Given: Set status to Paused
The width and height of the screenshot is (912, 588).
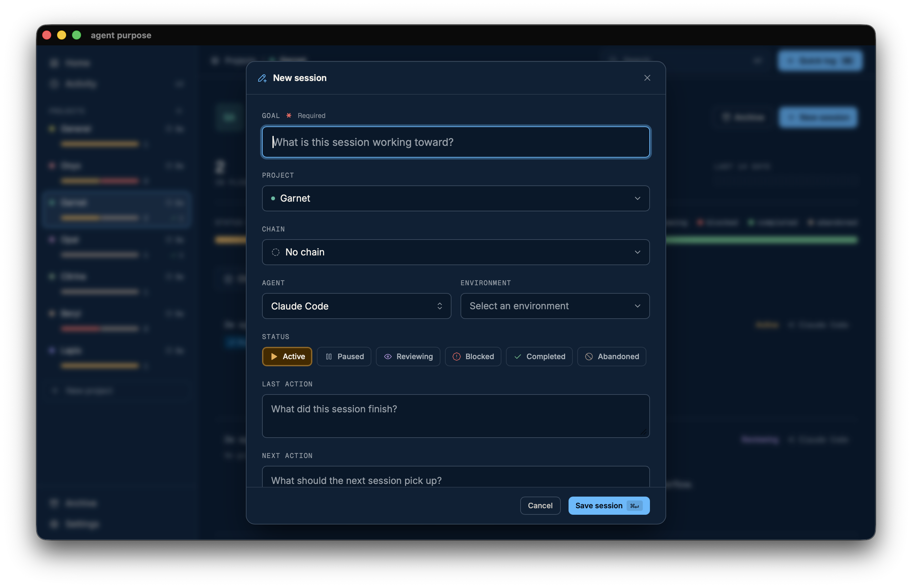Looking at the screenshot, I should (344, 356).
